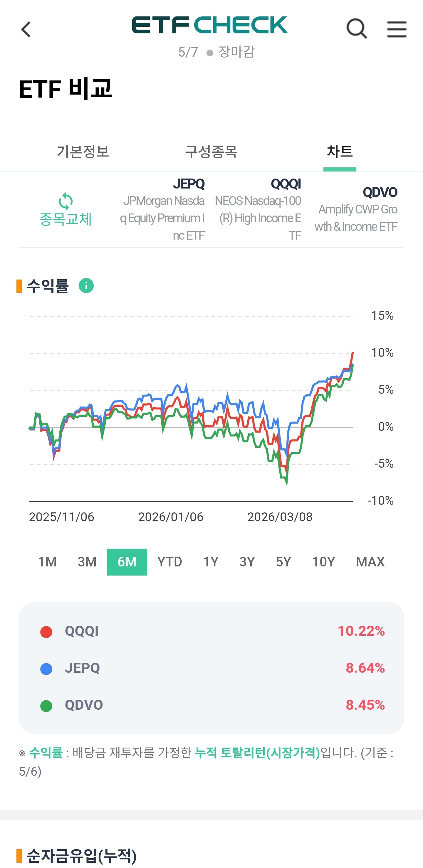Image resolution: width=423 pixels, height=868 pixels.
Task: Tap the 종목교체 refresh icon
Action: (x=66, y=201)
